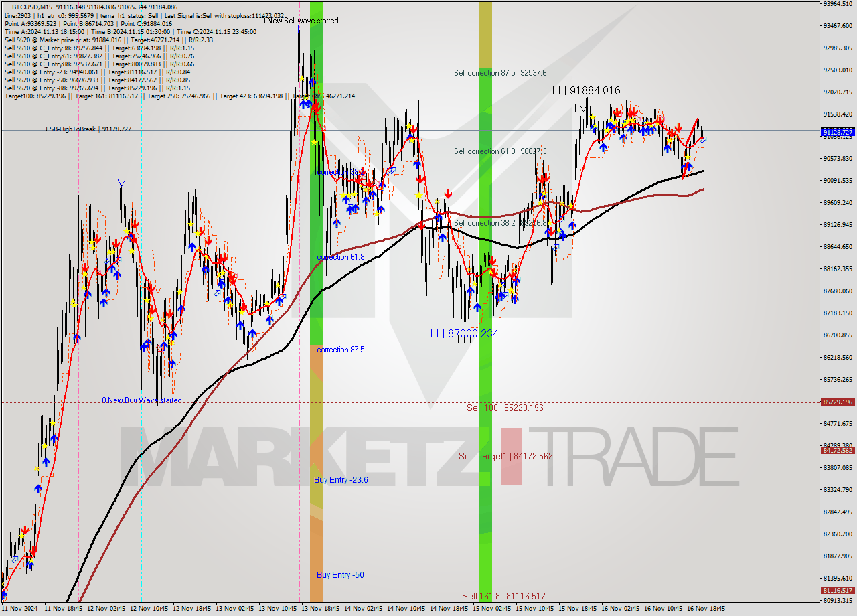Click the 86700.855 price axis label
The width and height of the screenshot is (857, 616).
coord(838,335)
